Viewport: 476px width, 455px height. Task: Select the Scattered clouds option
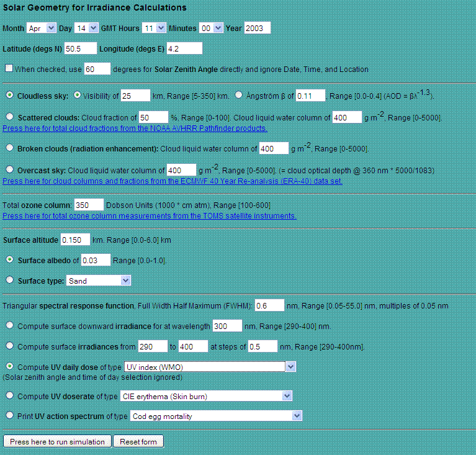[9, 117]
